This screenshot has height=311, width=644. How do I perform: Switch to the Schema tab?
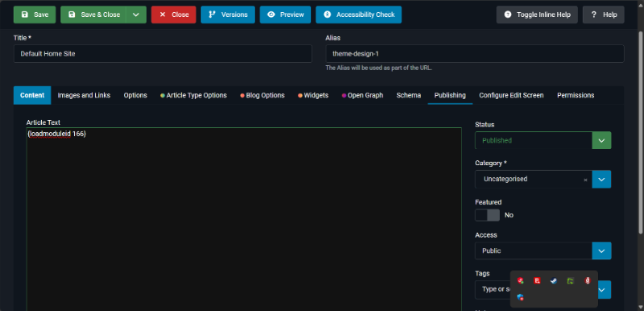(x=409, y=95)
